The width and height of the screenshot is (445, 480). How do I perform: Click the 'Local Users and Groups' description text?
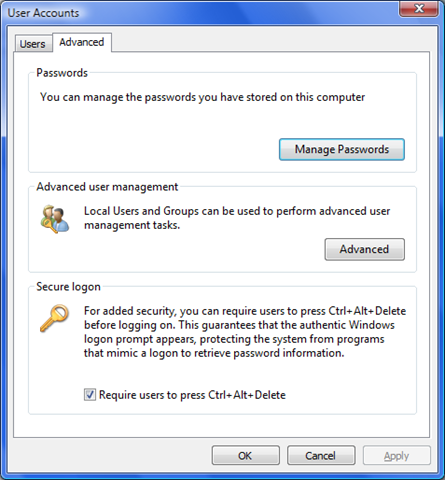click(237, 218)
